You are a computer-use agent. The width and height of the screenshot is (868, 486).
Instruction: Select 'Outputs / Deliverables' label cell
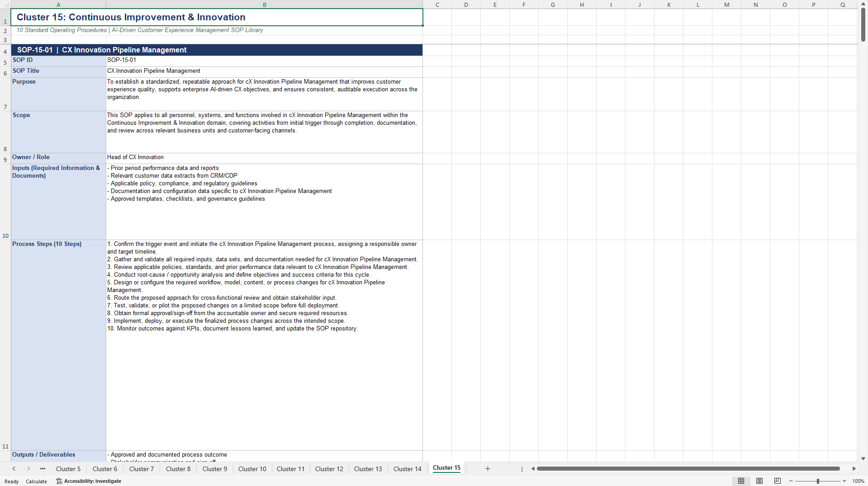[x=58, y=456]
